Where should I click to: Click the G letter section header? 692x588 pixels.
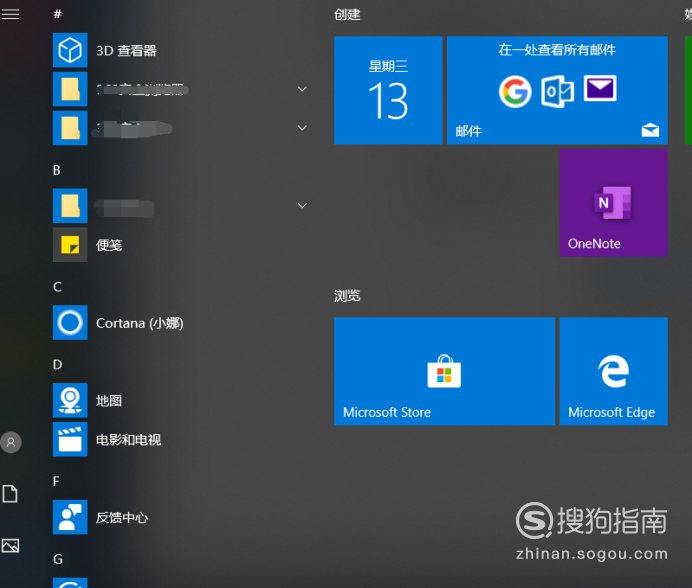pyautogui.click(x=58, y=559)
